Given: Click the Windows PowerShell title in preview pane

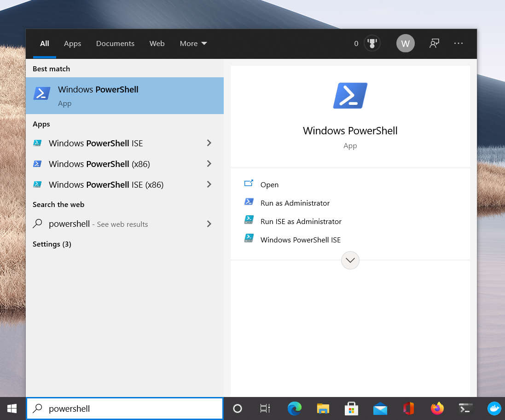Looking at the screenshot, I should (x=350, y=131).
